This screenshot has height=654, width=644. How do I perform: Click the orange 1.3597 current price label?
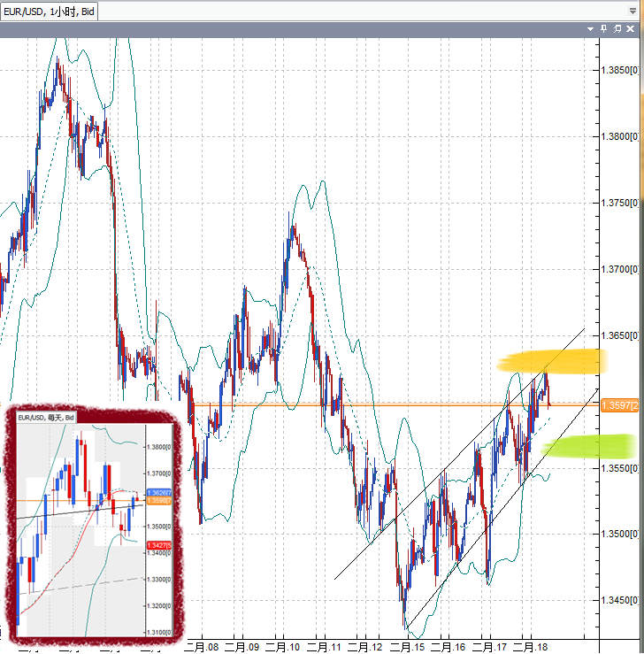point(620,405)
